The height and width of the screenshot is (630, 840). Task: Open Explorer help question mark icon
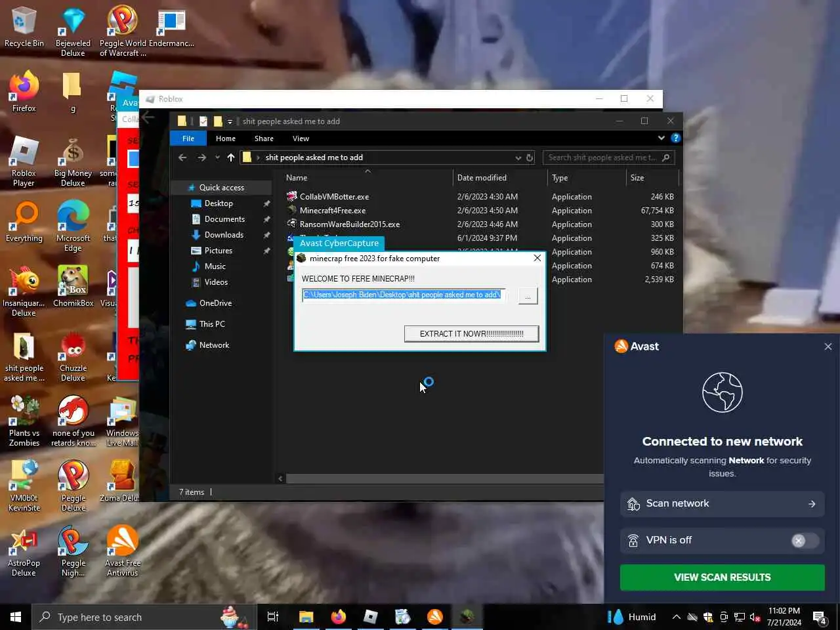(x=675, y=138)
